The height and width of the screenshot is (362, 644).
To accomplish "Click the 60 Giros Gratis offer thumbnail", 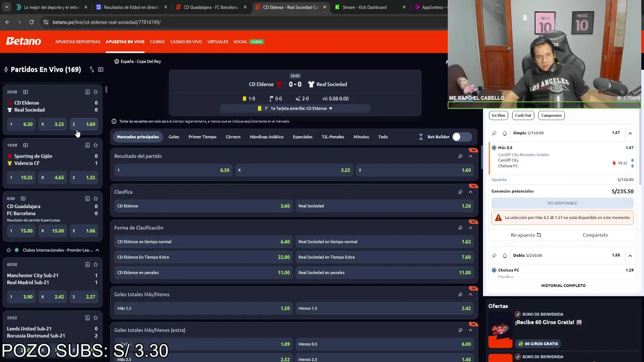I will (x=500, y=329).
